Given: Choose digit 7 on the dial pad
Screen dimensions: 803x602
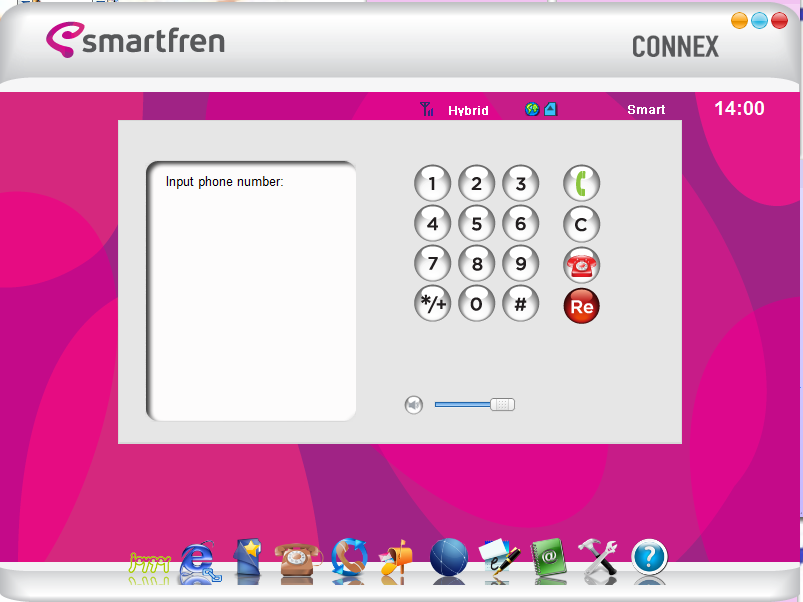Looking at the screenshot, I should (432, 263).
